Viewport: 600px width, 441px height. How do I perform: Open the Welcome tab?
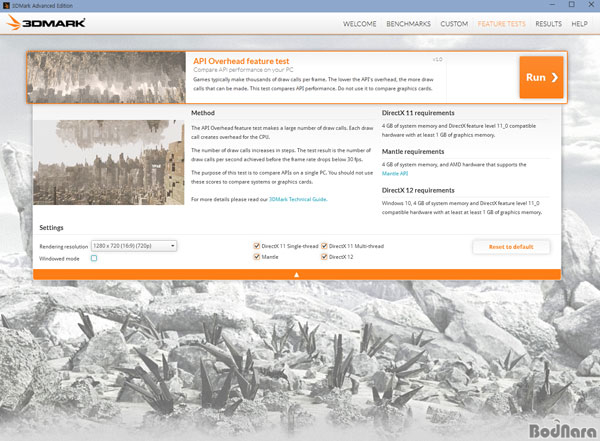click(x=359, y=24)
